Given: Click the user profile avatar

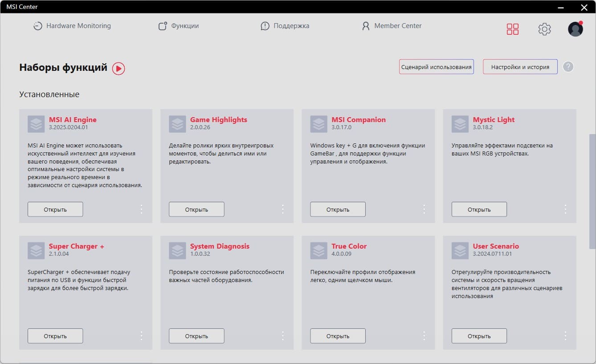Looking at the screenshot, I should [x=576, y=29].
